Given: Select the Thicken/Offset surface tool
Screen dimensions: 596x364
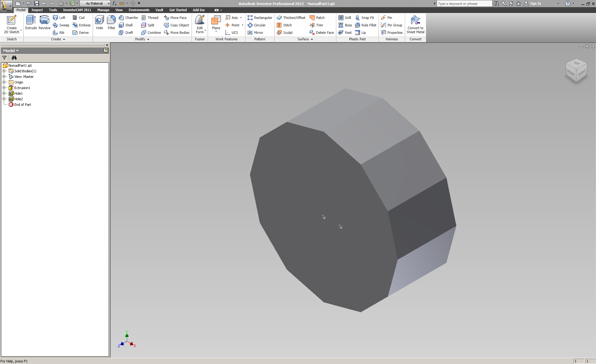Looking at the screenshot, I should coord(291,18).
